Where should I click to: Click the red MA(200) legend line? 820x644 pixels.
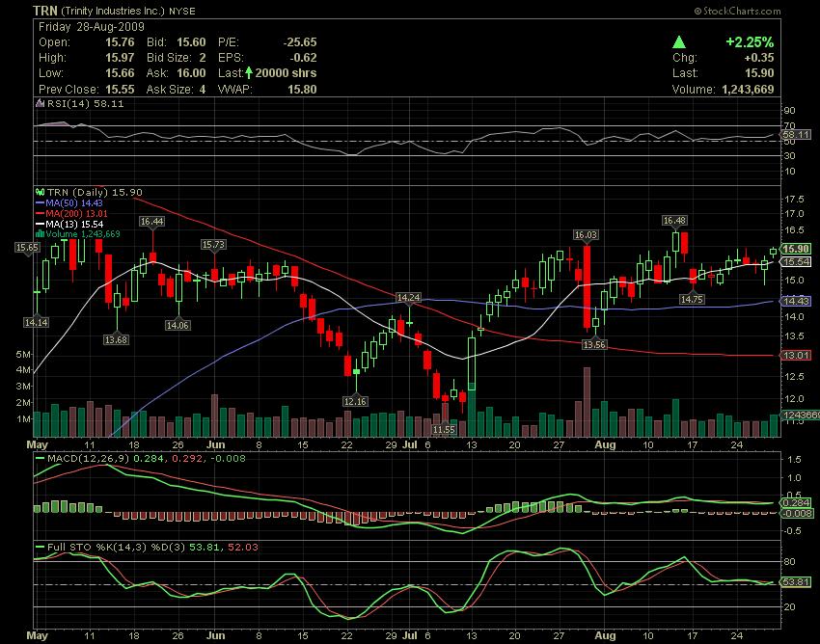(x=40, y=213)
